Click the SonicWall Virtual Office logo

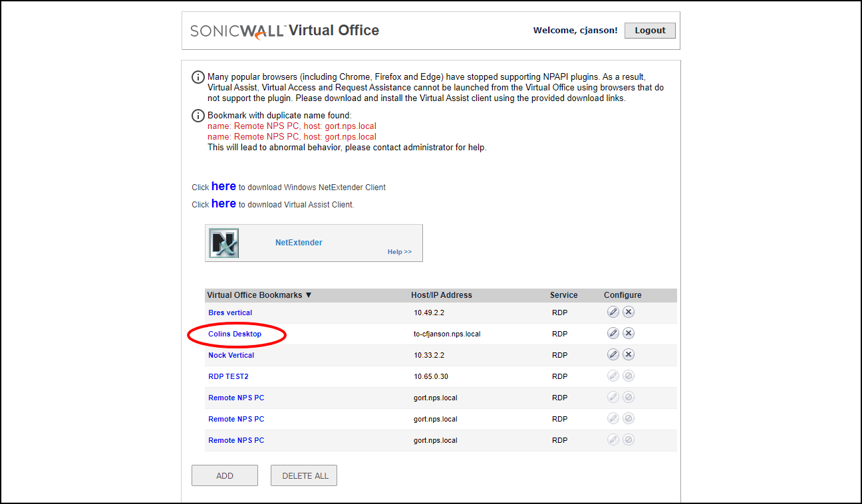pyautogui.click(x=285, y=31)
